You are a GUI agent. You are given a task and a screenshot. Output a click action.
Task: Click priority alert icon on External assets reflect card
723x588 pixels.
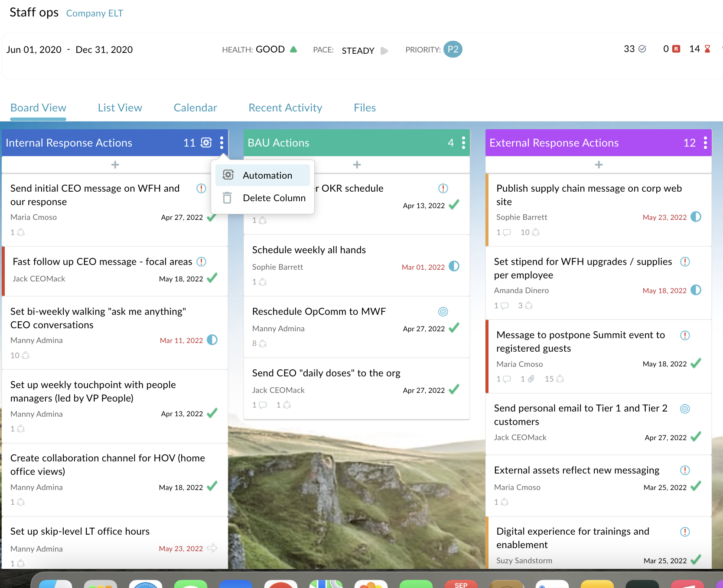[x=685, y=470]
